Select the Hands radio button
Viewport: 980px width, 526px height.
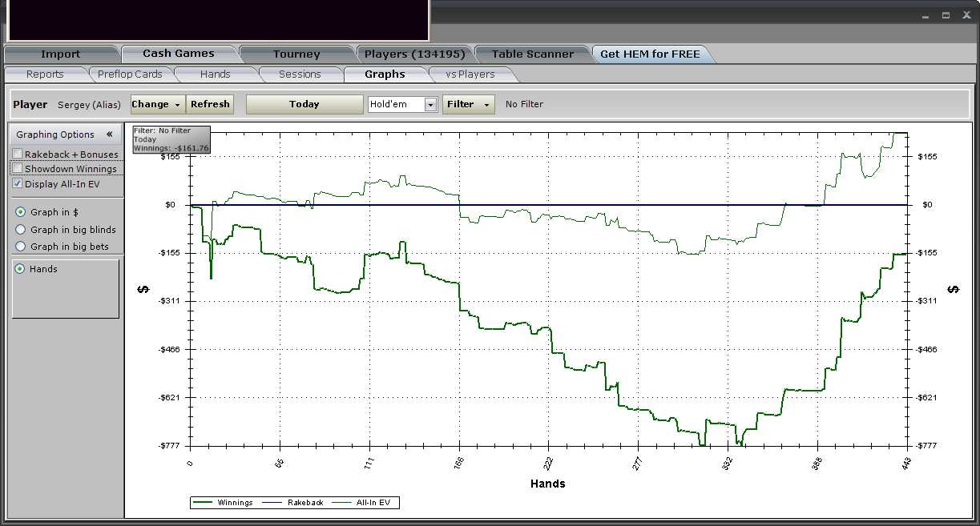pyautogui.click(x=21, y=269)
